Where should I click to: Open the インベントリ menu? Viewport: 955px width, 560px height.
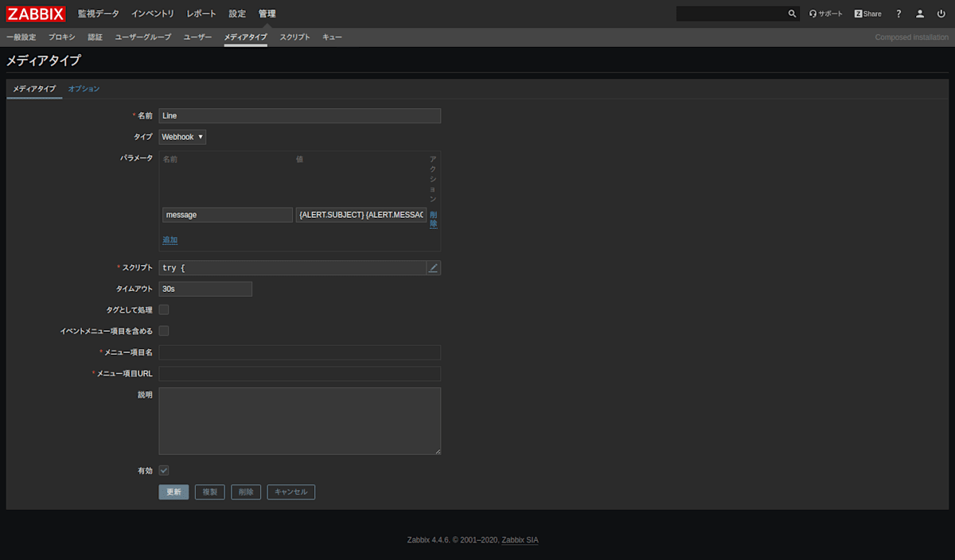coord(153,14)
